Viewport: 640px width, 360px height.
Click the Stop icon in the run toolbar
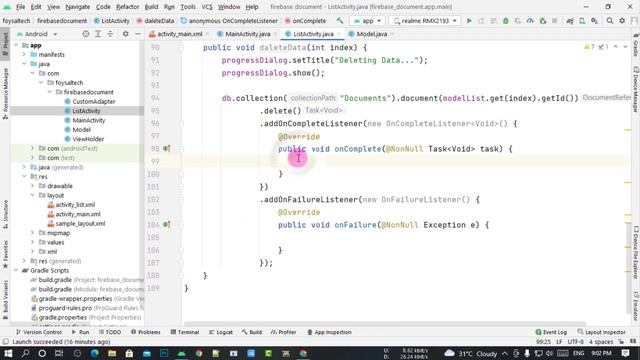point(554,21)
